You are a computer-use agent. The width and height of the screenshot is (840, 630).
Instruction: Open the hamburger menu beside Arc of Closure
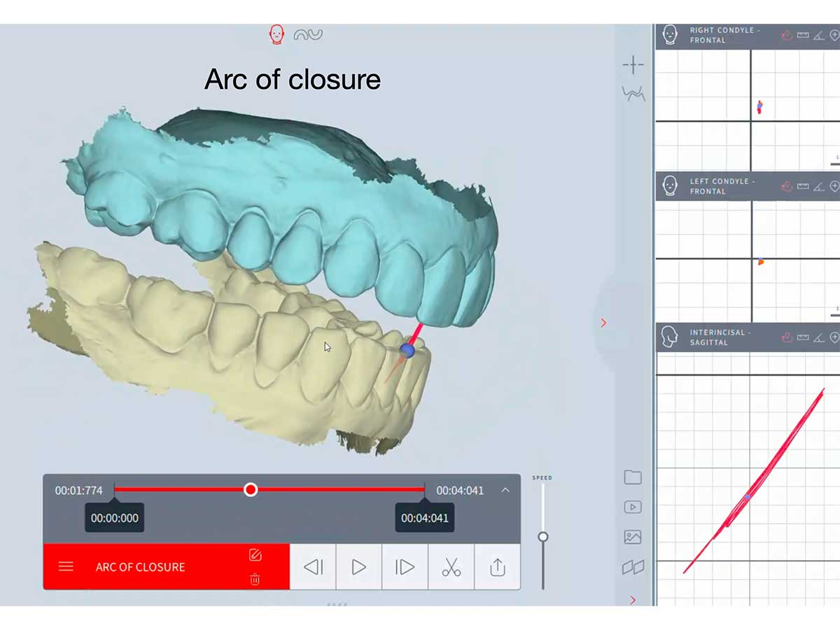(x=66, y=567)
